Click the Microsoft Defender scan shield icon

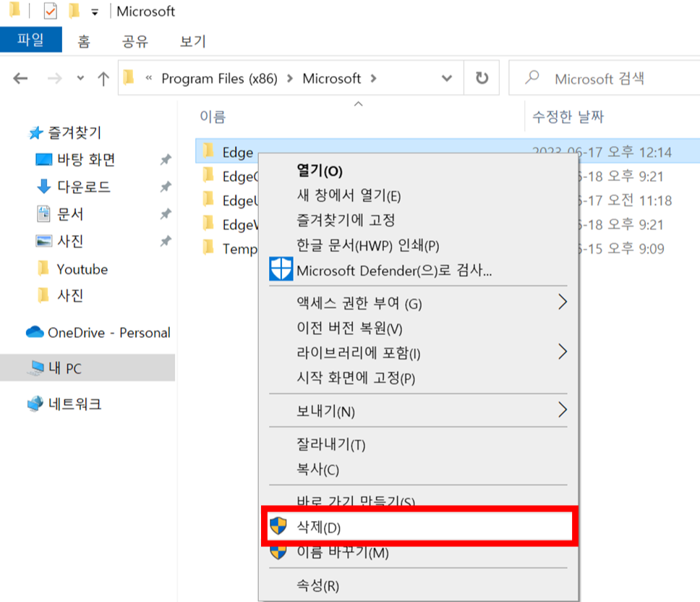(x=281, y=270)
